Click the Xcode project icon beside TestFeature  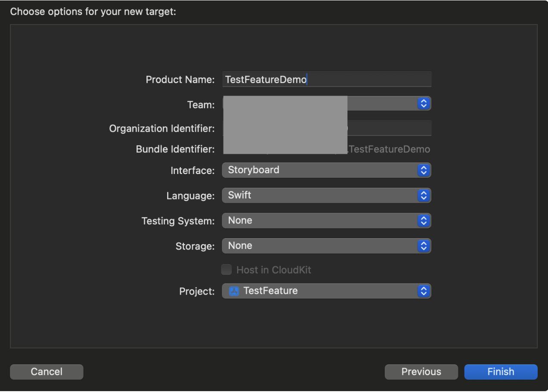pyautogui.click(x=234, y=291)
